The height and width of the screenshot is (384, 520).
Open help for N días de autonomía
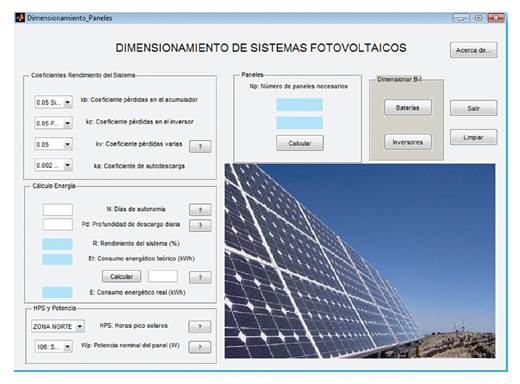click(200, 210)
